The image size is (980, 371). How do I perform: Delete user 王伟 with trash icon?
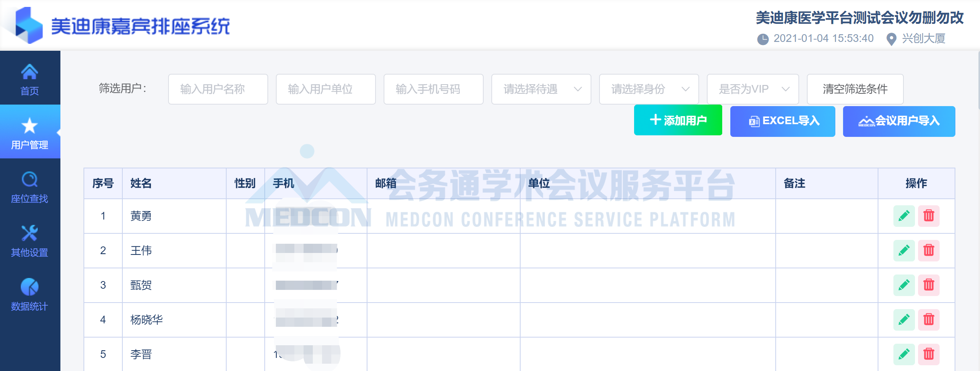point(928,250)
